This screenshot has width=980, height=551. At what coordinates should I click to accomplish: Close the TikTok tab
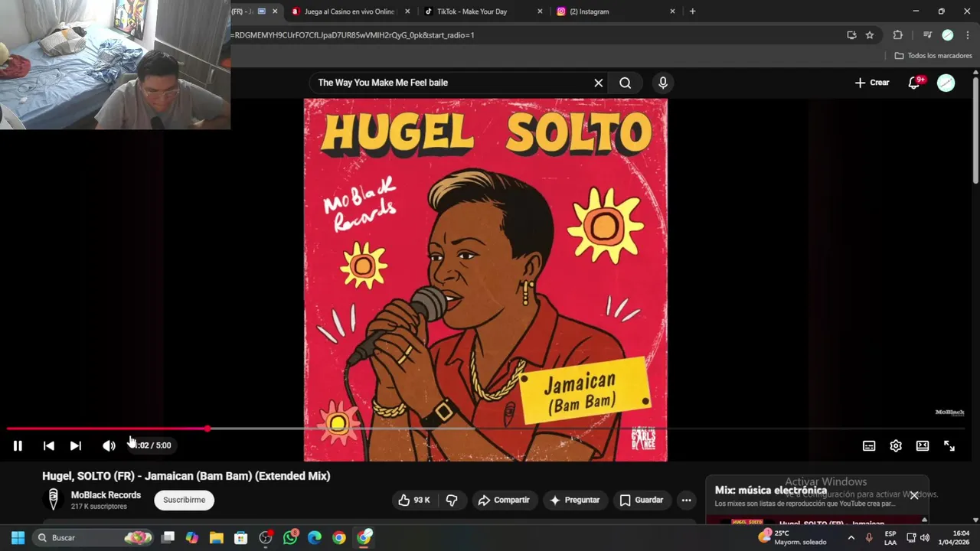click(x=540, y=11)
